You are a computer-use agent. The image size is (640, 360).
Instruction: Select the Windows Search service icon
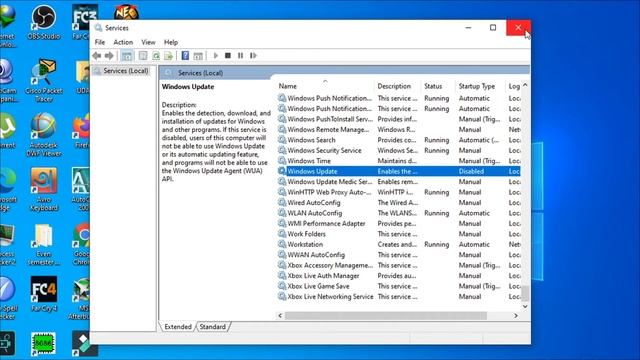coord(282,140)
